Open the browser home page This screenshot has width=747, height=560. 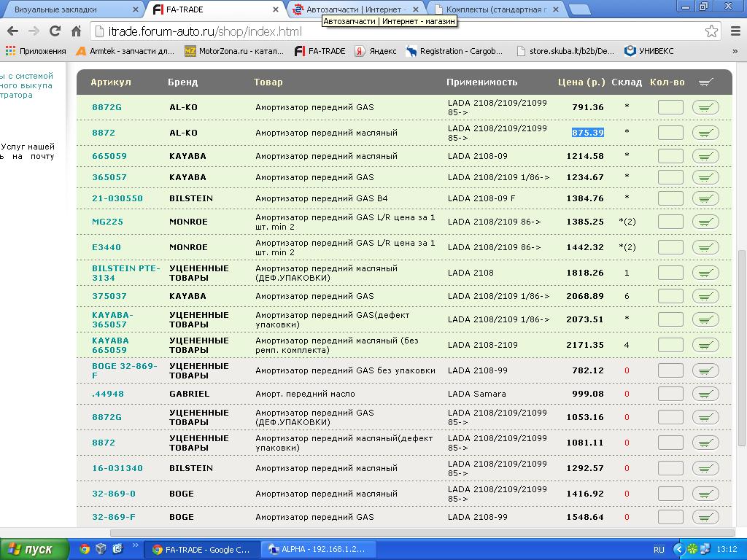click(76, 31)
